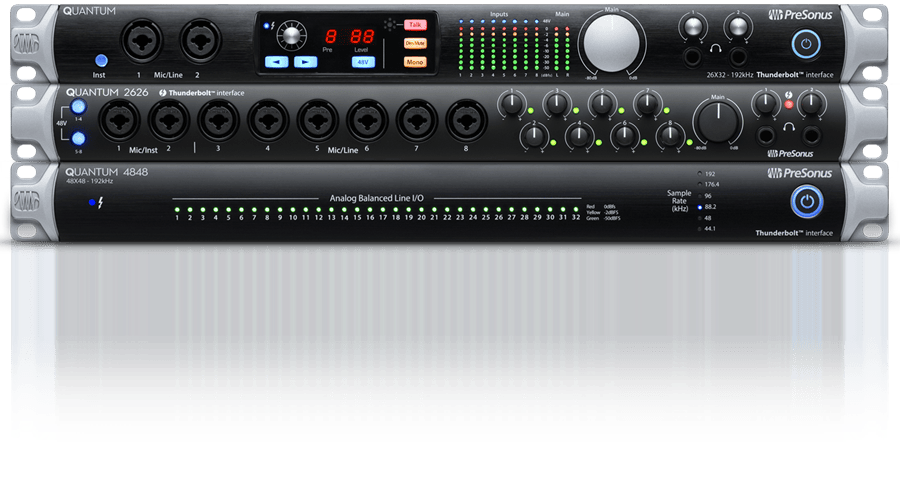The width and height of the screenshot is (900, 481).
Task: Activate the Talk button
Action: (x=415, y=25)
